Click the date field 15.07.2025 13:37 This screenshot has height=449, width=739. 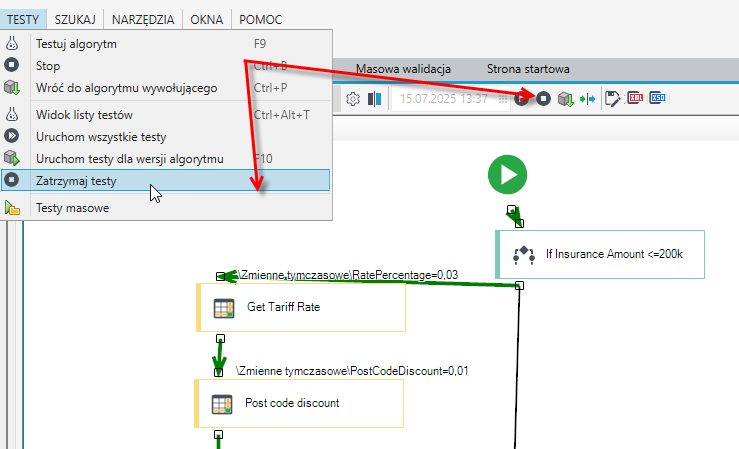click(443, 99)
